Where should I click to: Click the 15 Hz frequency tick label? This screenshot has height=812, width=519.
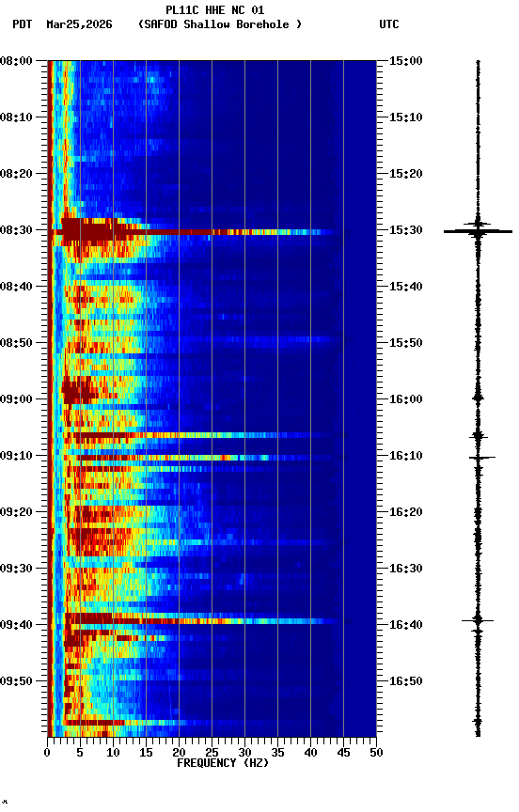point(146,753)
